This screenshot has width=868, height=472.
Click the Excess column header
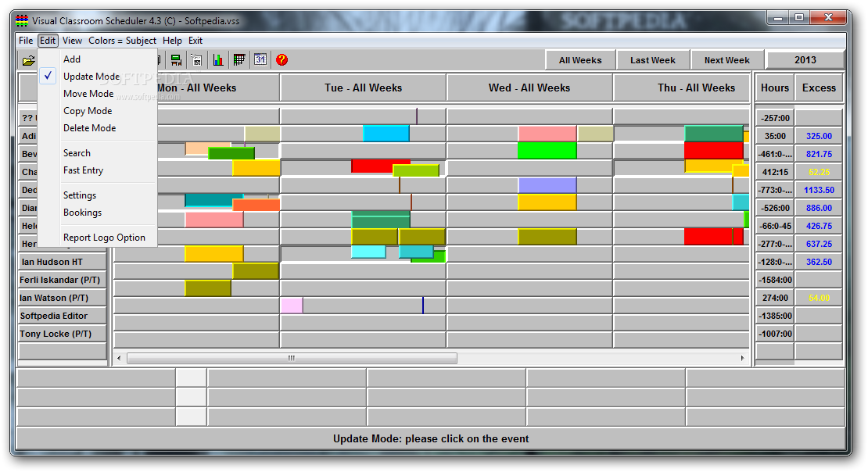point(819,88)
